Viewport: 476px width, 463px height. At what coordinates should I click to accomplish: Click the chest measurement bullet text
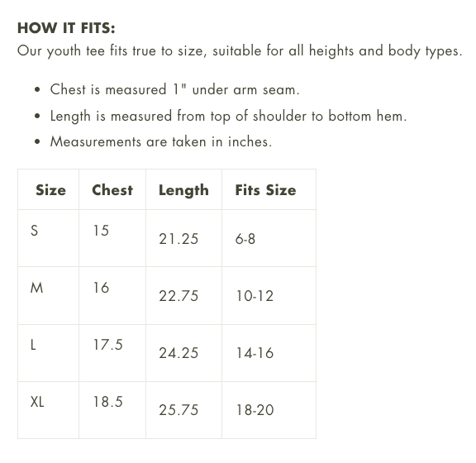click(x=175, y=89)
